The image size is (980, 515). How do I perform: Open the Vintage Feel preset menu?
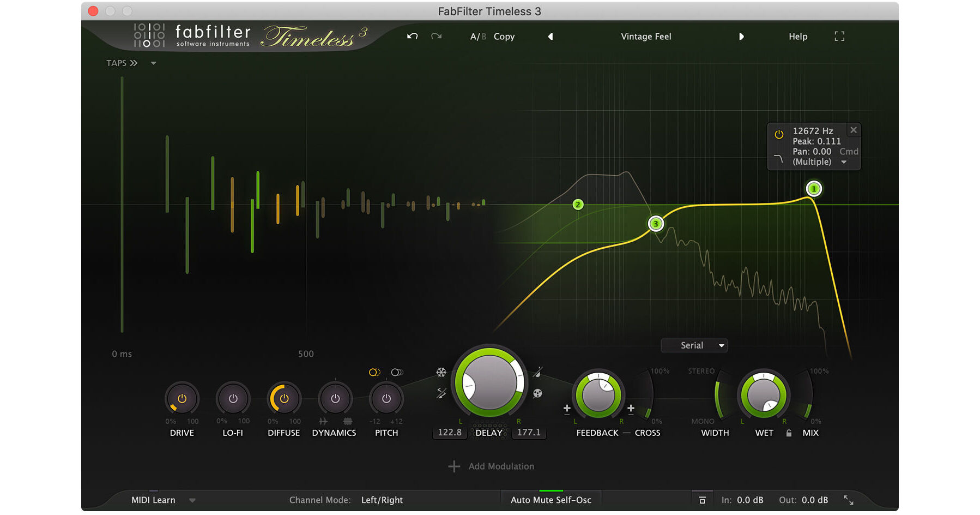(646, 36)
